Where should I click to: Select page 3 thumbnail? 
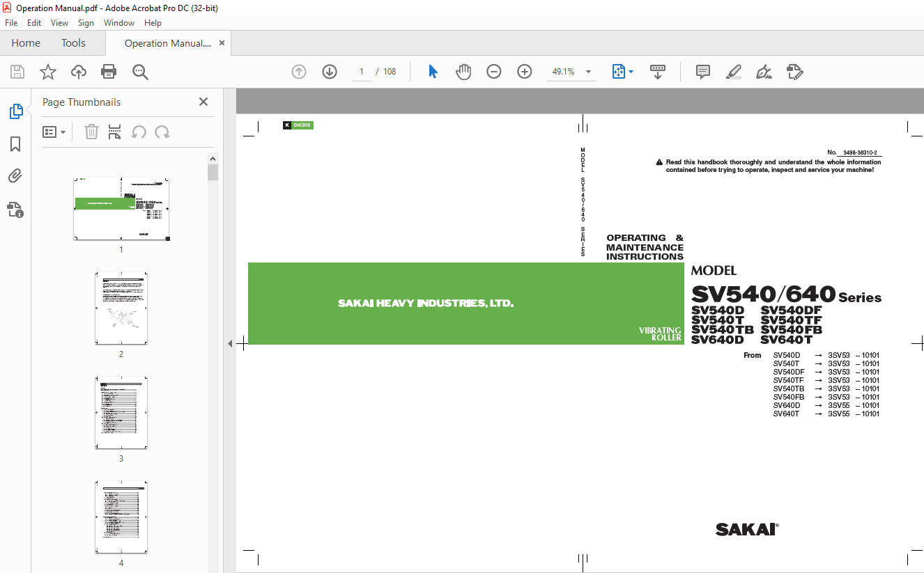(121, 413)
